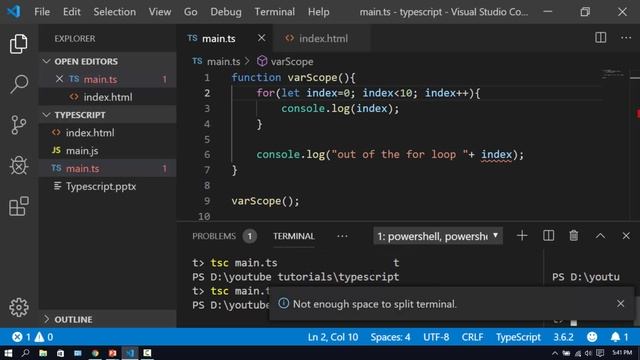Switch to the index.html editor tab
This screenshot has width=640, height=360.
(322, 38)
